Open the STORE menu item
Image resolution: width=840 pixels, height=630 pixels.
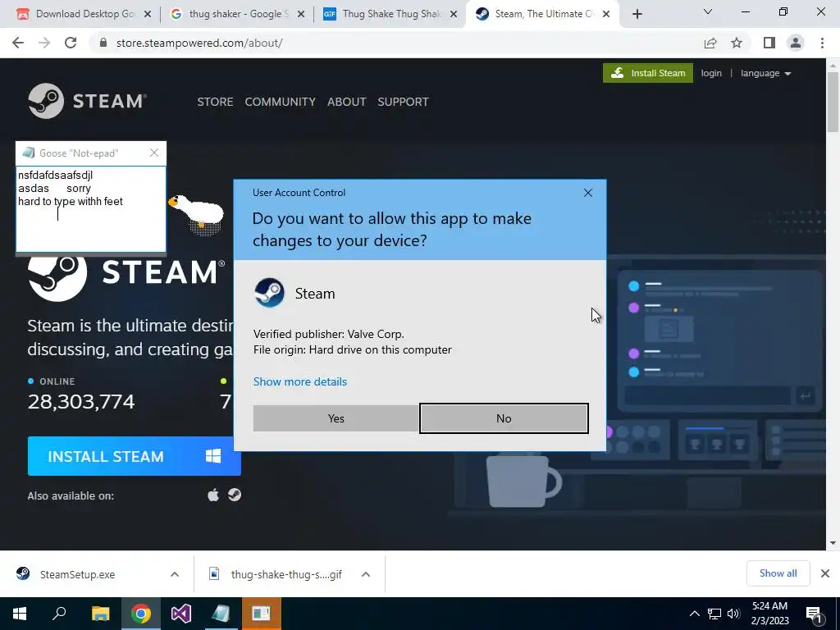(x=215, y=102)
